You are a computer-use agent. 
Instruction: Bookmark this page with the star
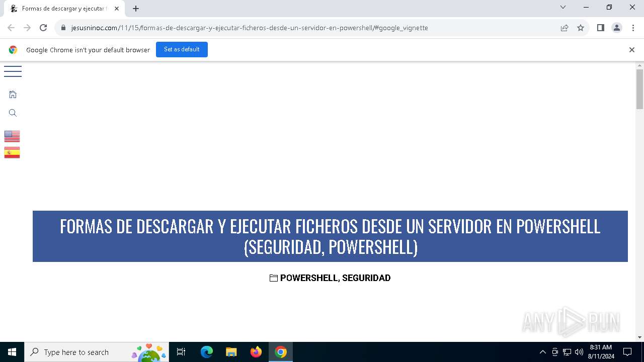[581, 28]
